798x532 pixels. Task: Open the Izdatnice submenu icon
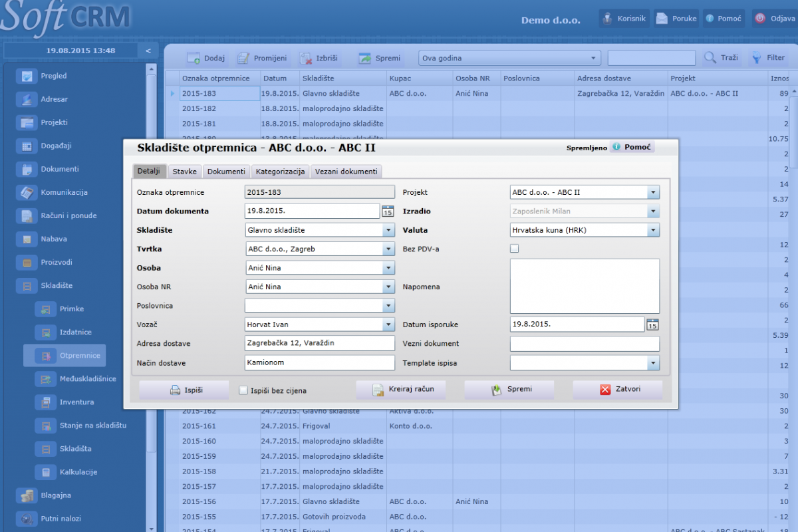[x=45, y=332]
